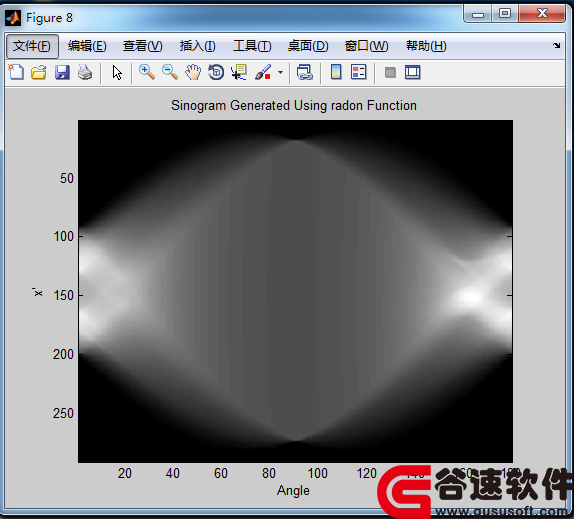Enable the Rotate 3D tool
Screen dimensions: 574x519
point(216,72)
